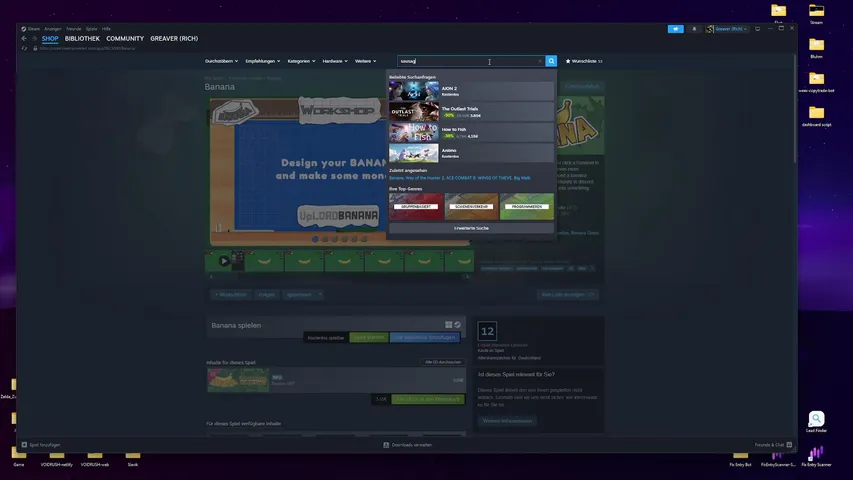Click the Community Hub button

582,86
